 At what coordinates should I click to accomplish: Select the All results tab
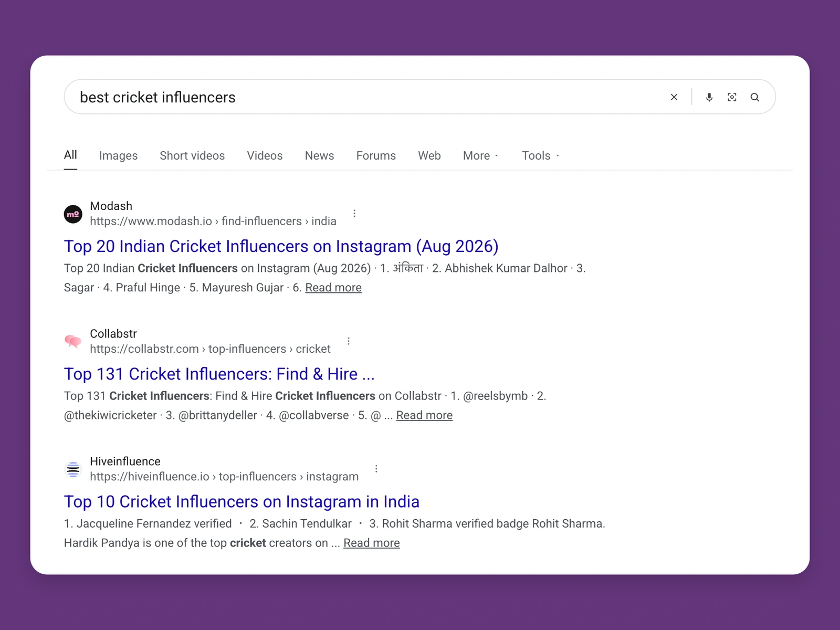coord(70,155)
